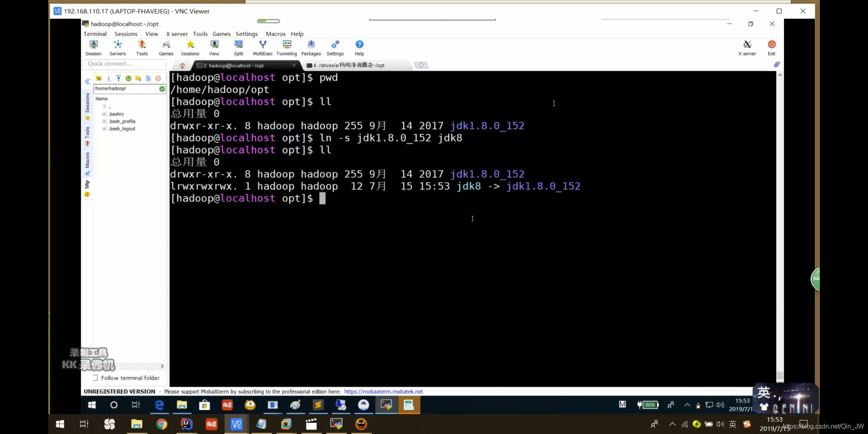Click the Quick connect input field

[x=125, y=64]
